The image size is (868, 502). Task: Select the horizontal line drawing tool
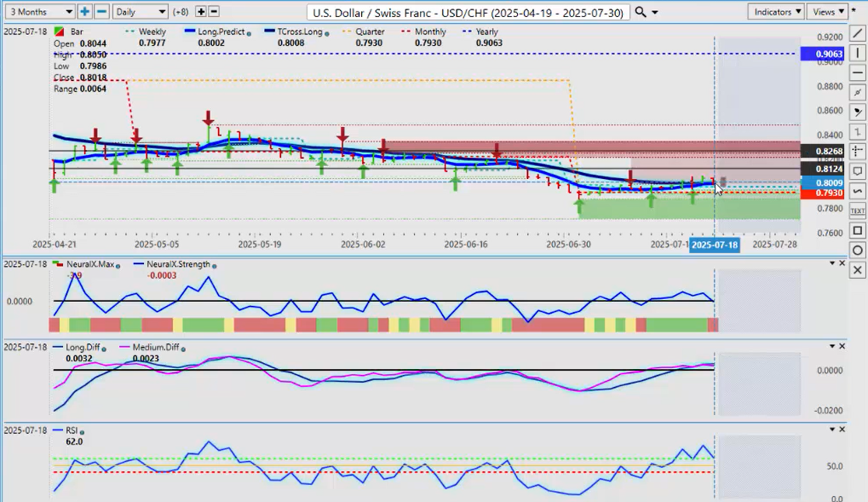[x=858, y=72]
